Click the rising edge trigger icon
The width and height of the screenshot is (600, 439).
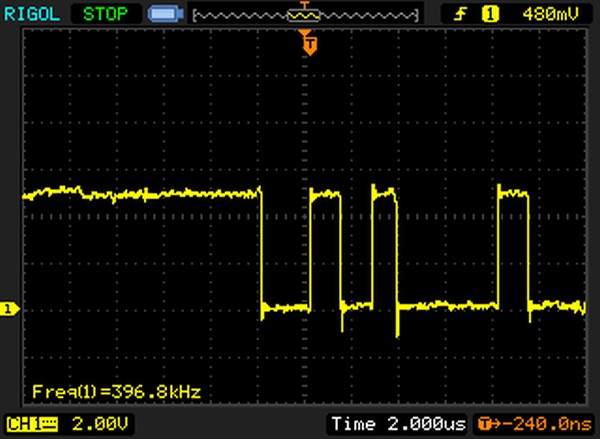[x=462, y=14]
